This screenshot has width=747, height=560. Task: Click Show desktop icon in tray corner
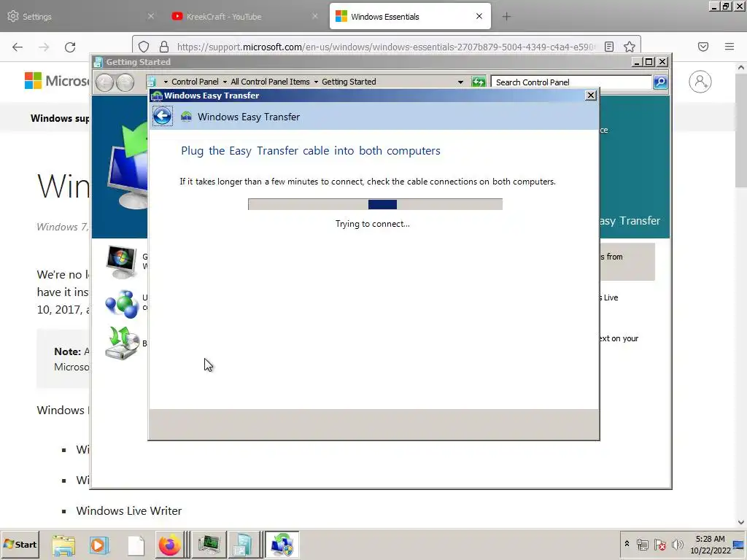click(x=739, y=544)
